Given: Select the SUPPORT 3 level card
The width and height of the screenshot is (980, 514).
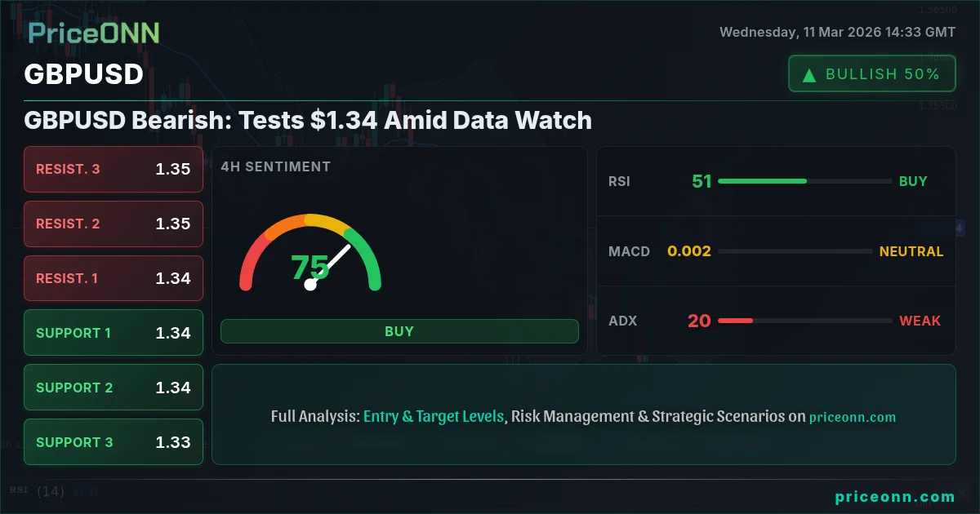Looking at the screenshot, I should pyautogui.click(x=114, y=442).
